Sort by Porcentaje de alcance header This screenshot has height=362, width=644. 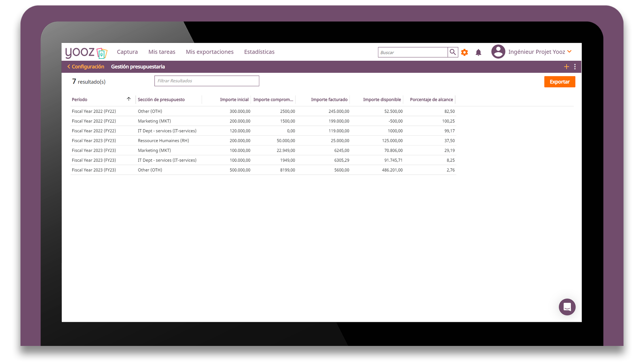point(431,100)
